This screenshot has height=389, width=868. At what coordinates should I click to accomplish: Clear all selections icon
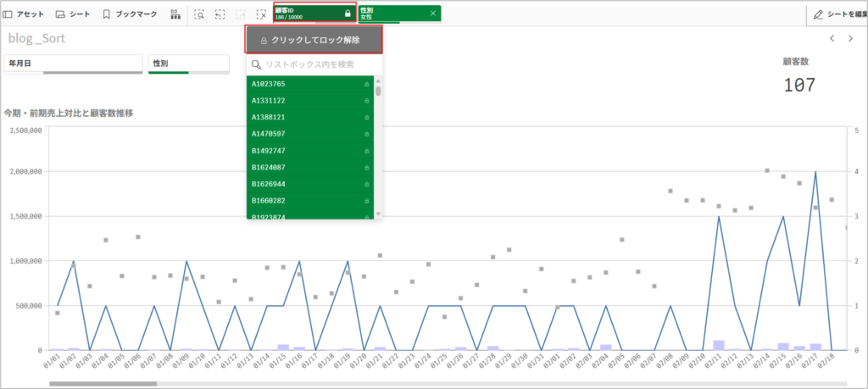click(x=262, y=14)
